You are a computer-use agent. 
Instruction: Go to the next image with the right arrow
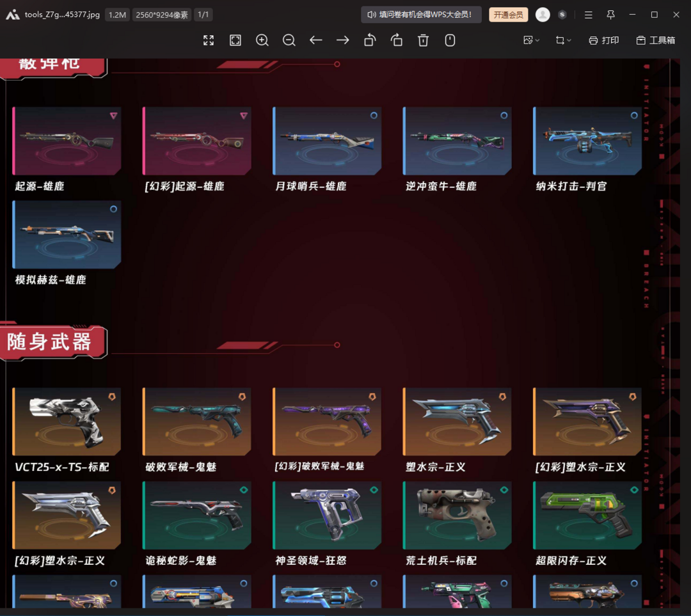(342, 40)
